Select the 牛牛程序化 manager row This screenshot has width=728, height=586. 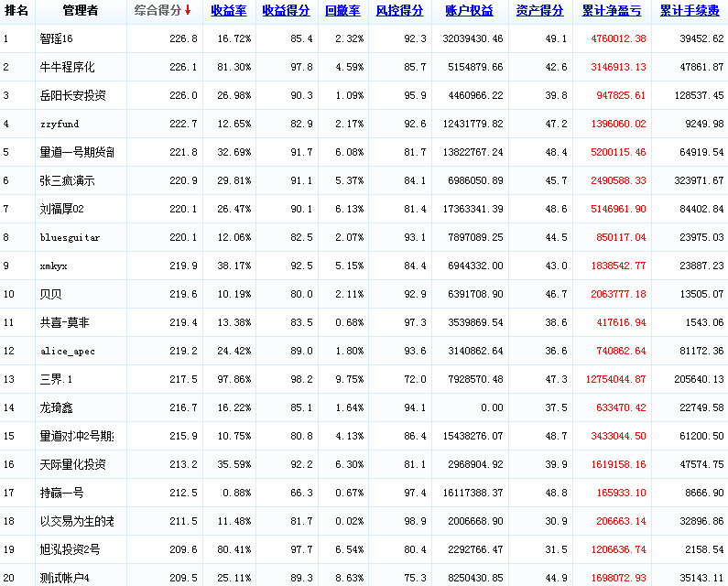[x=67, y=68]
